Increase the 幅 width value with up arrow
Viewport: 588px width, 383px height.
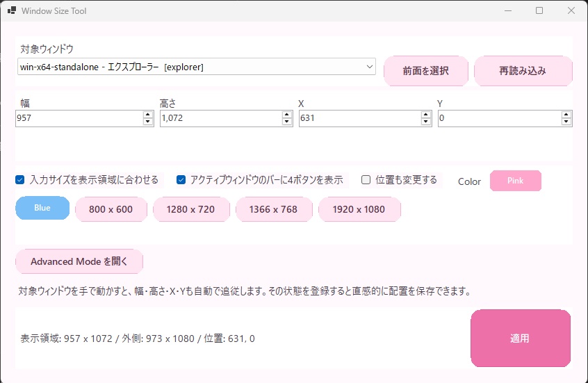coord(148,115)
